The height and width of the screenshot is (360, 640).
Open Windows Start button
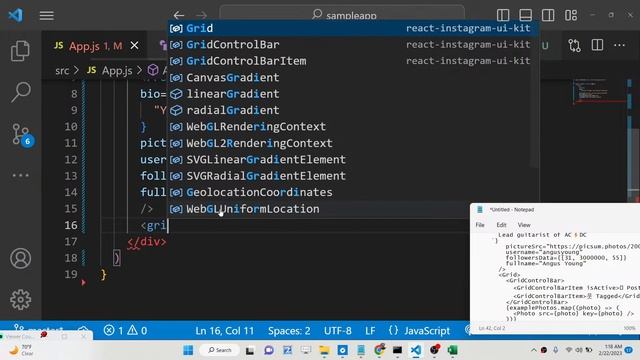tap(188, 350)
